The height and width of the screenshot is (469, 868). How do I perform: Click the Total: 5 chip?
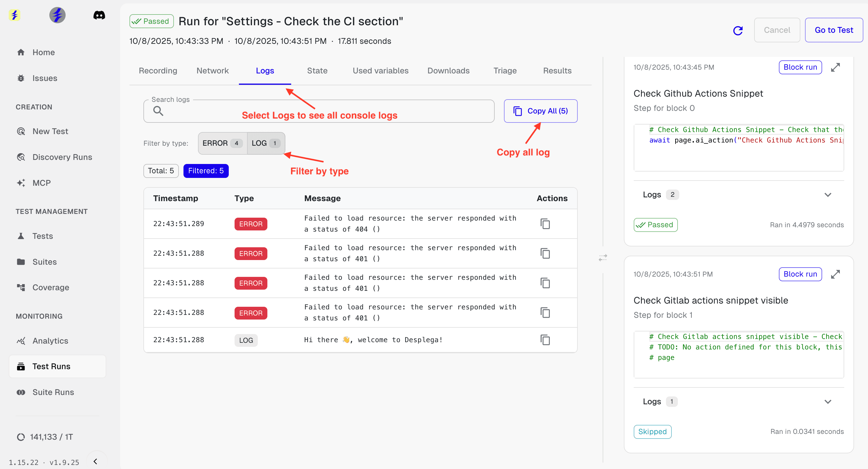point(161,171)
